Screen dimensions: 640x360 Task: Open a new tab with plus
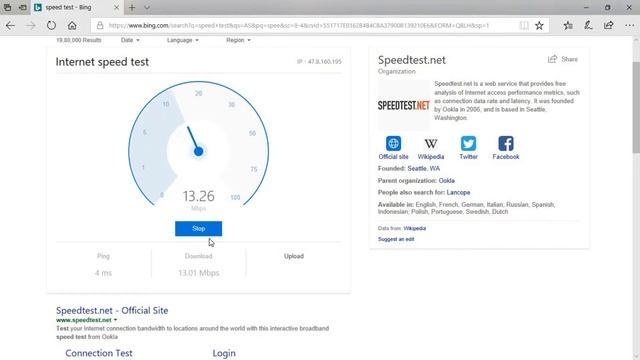point(132,7)
